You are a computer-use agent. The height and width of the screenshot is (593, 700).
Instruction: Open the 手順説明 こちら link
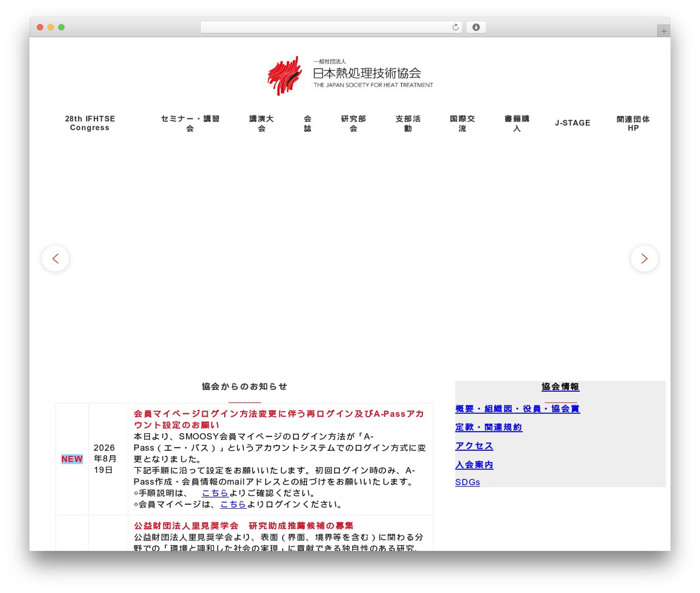coord(215,493)
